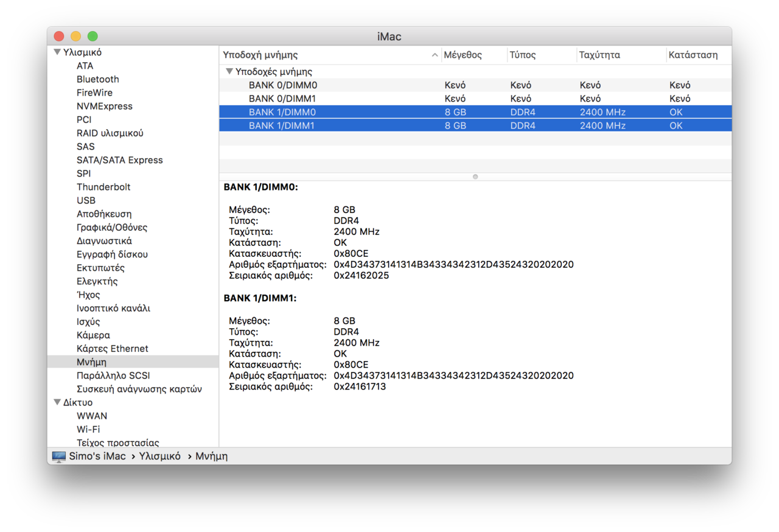
Task: Click serial number 0x24161713
Action: click(360, 387)
